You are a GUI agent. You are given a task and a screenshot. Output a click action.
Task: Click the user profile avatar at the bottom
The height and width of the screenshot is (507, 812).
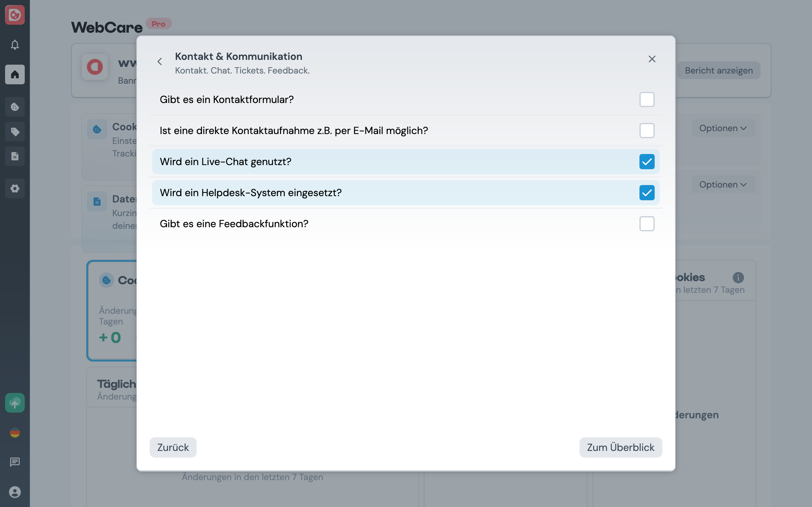pos(15,492)
